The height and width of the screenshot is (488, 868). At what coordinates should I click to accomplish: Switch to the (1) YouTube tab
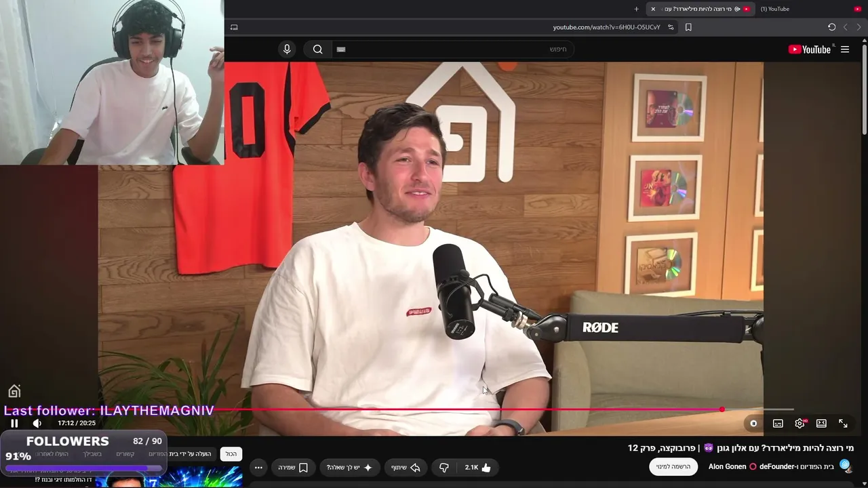click(774, 9)
